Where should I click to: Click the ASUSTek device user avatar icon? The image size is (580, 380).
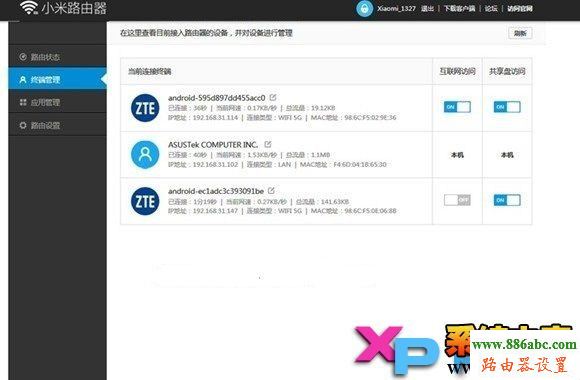145,154
